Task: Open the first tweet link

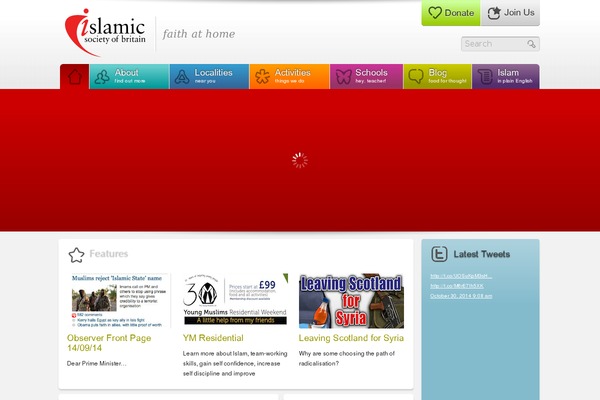Action: (461, 276)
